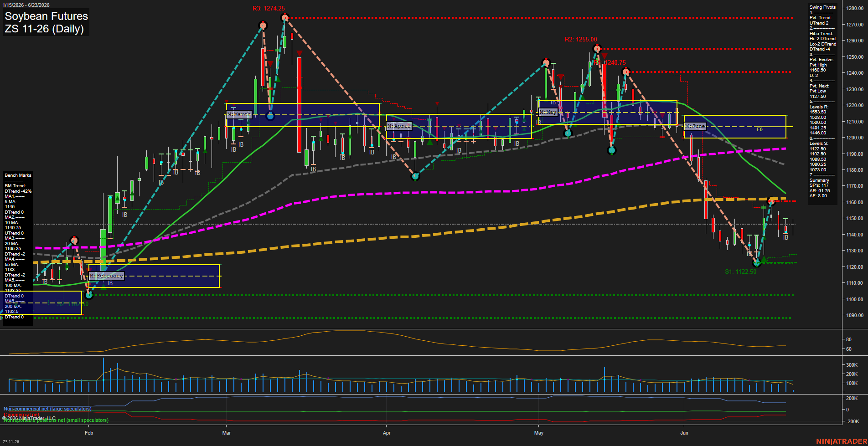Click the 'Nonreportable positions net (small speculators)' legend
This screenshot has height=446, width=868.
[x=56, y=420]
